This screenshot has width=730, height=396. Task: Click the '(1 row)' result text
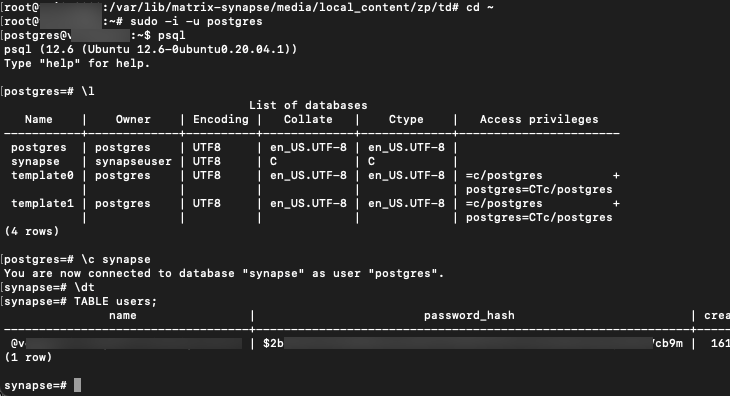click(28, 357)
